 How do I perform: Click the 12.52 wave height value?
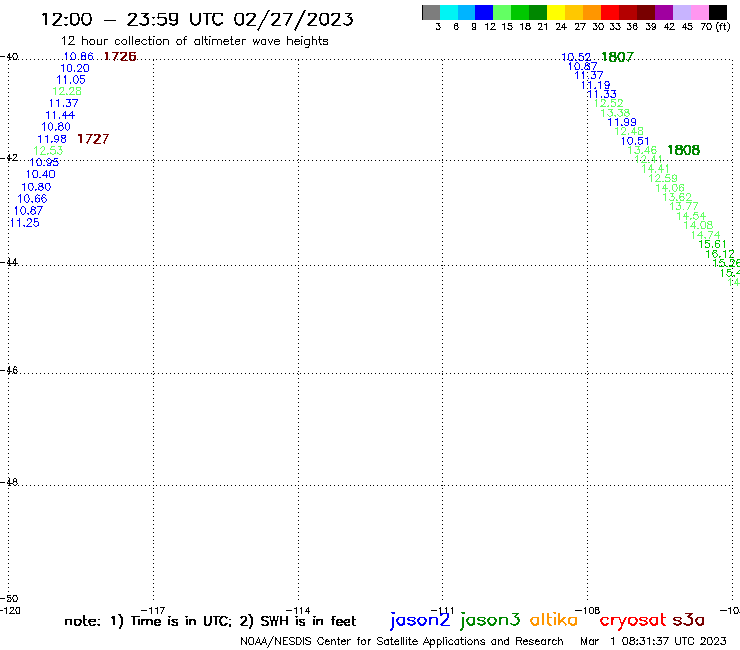[x=608, y=103]
